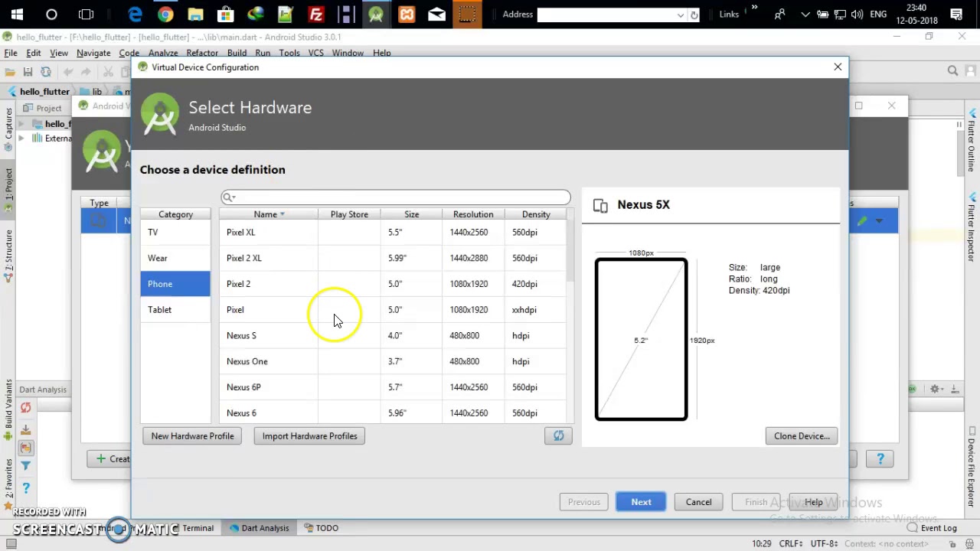Click the Save All floppy icon in toolbar
The width and height of the screenshot is (980, 551).
(x=28, y=72)
